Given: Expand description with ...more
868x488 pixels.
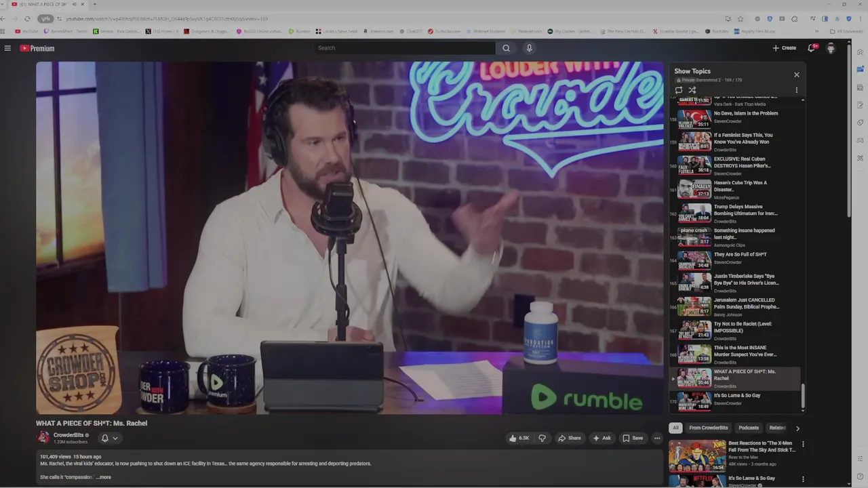Looking at the screenshot, I should (x=103, y=477).
